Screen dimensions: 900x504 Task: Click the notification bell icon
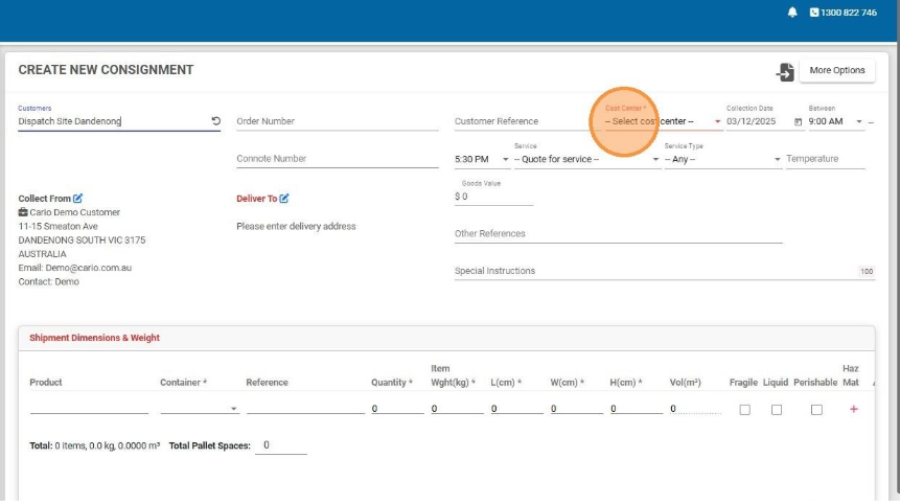(793, 13)
